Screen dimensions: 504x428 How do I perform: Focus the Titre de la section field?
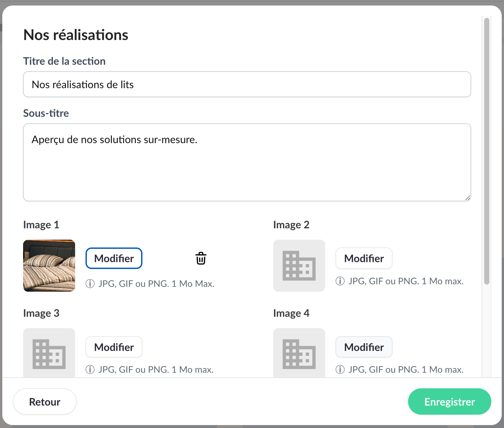[247, 85]
